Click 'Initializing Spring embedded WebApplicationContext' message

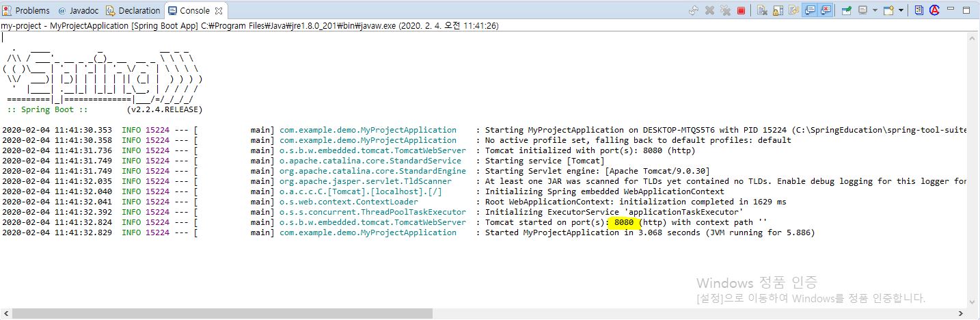(x=605, y=191)
